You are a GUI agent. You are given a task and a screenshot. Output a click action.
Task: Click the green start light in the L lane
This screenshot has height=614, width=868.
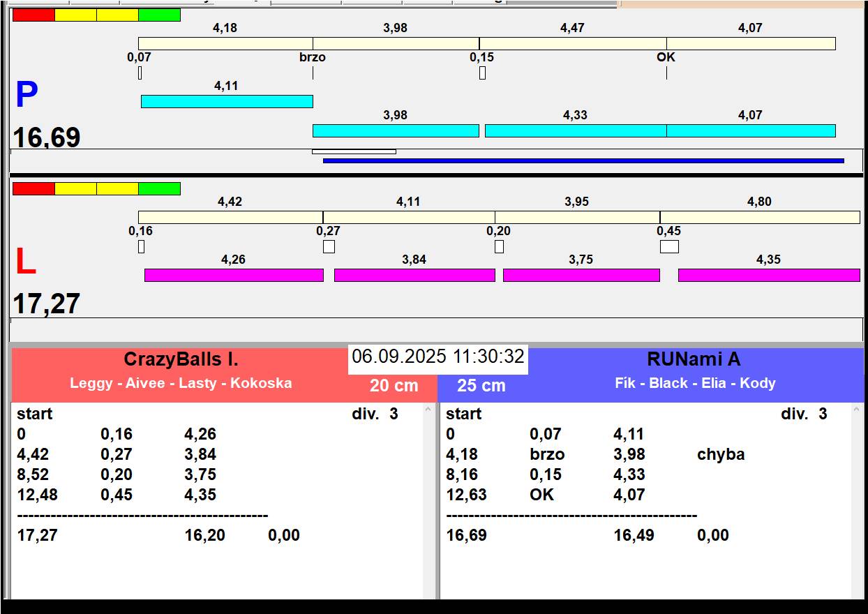pyautogui.click(x=159, y=189)
